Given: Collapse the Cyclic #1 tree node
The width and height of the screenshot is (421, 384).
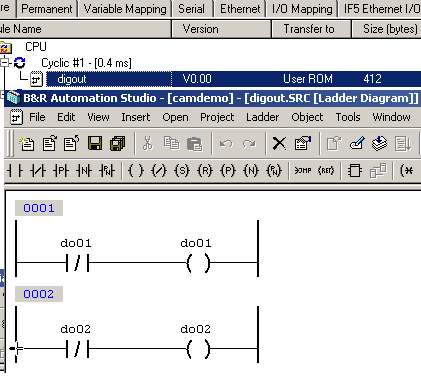Looking at the screenshot, I should coord(5,63).
